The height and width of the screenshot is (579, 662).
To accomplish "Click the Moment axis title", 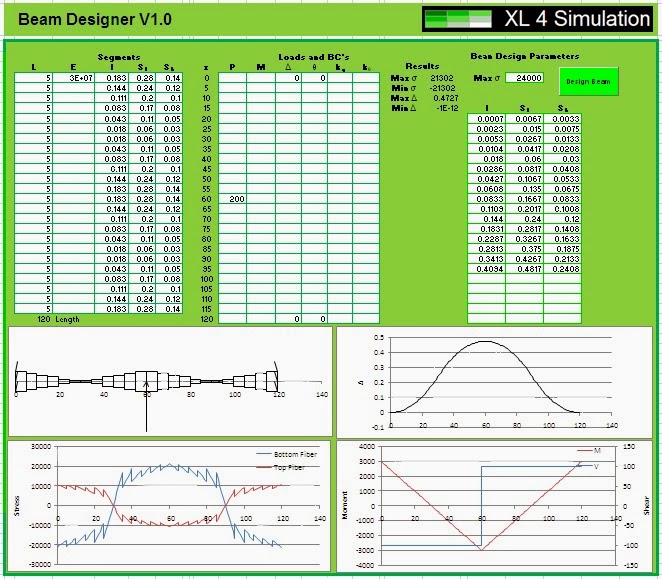I will (x=345, y=506).
